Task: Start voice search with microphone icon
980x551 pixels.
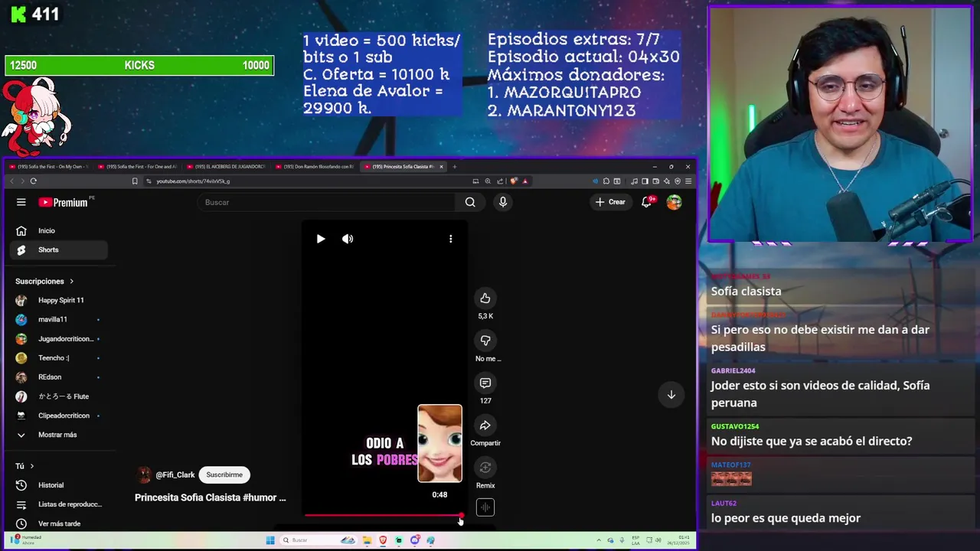Action: [x=503, y=202]
